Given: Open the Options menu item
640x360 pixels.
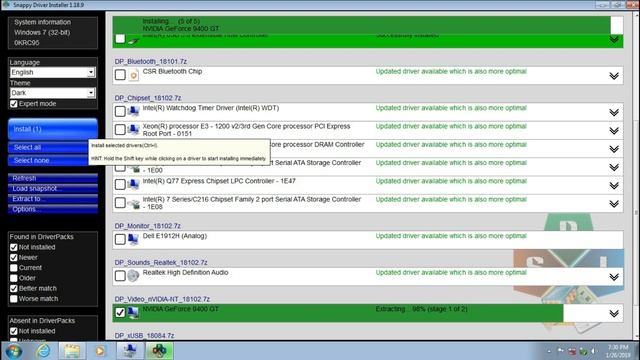Looking at the screenshot, I should pyautogui.click(x=53, y=209).
